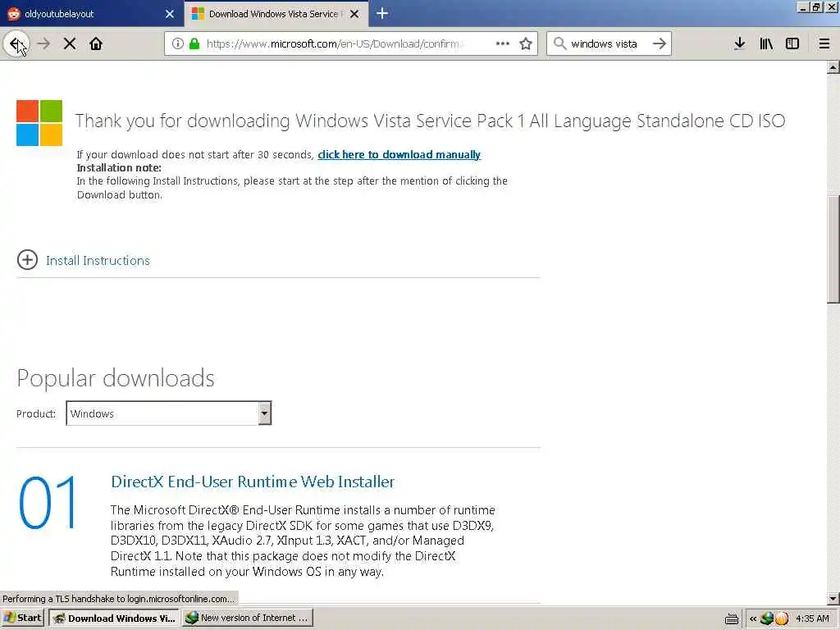Click the Start button on taskbar
Screen dimensions: 840x630
click(22, 618)
